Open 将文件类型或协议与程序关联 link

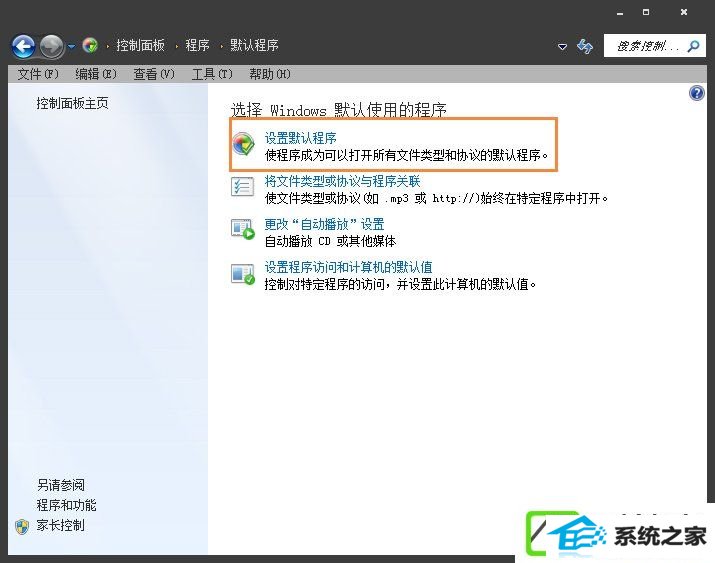[x=342, y=181]
